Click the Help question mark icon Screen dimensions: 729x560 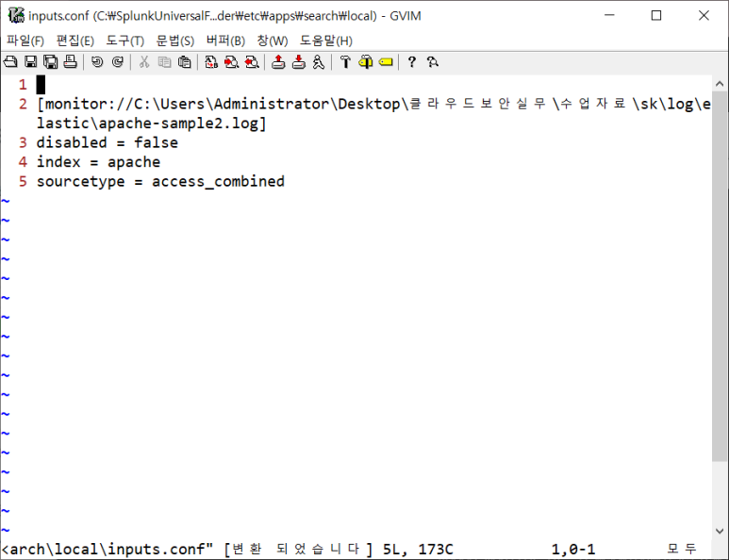click(x=411, y=62)
